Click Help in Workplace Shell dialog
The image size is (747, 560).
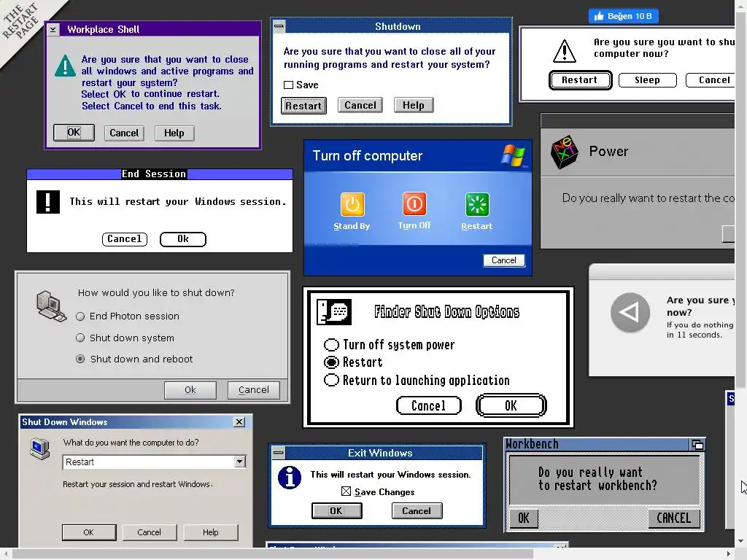tap(174, 133)
